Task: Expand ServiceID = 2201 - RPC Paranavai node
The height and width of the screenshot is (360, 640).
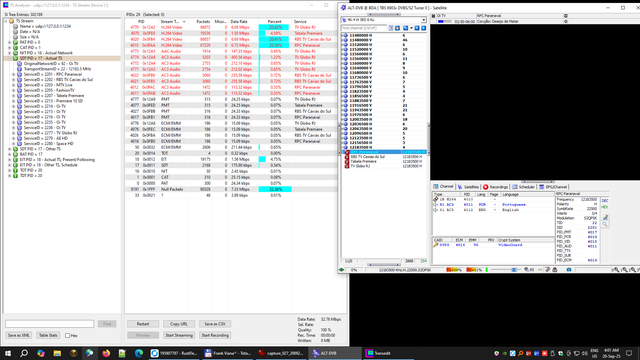Action: click(14, 74)
